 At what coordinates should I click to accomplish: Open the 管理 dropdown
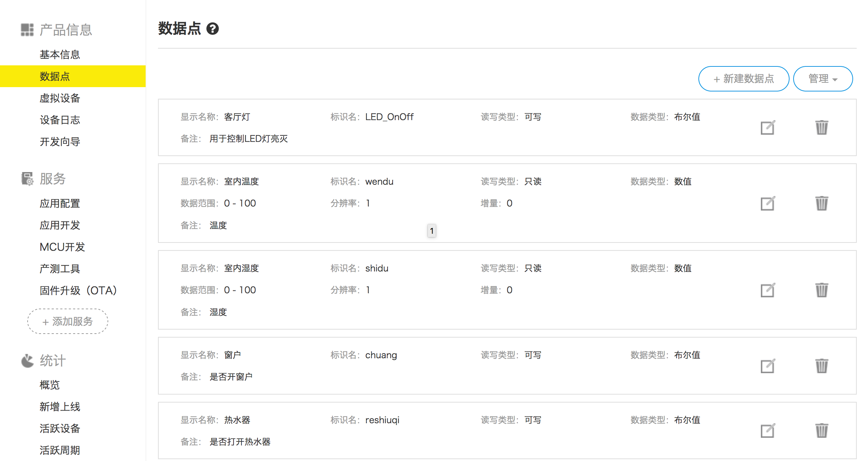(x=823, y=78)
